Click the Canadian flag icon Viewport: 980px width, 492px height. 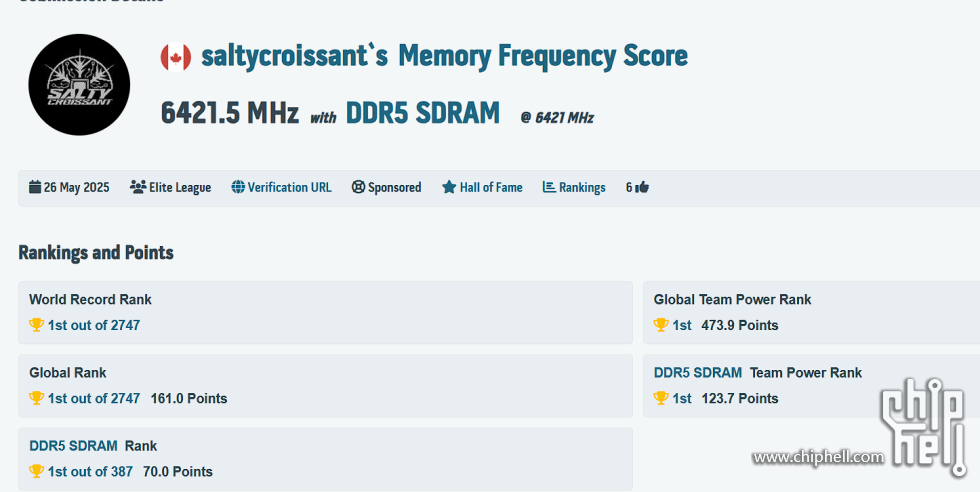(176, 58)
